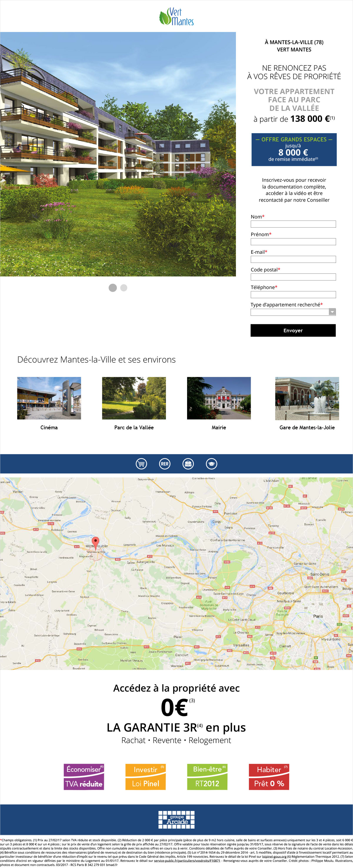The image size is (353, 868).
Task: Click the Nom input field
Action: tap(293, 224)
